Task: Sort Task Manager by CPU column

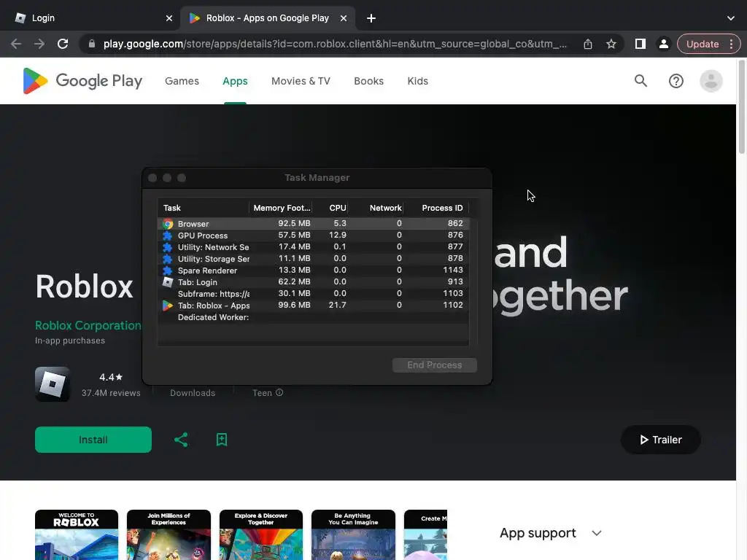Action: [x=330, y=208]
